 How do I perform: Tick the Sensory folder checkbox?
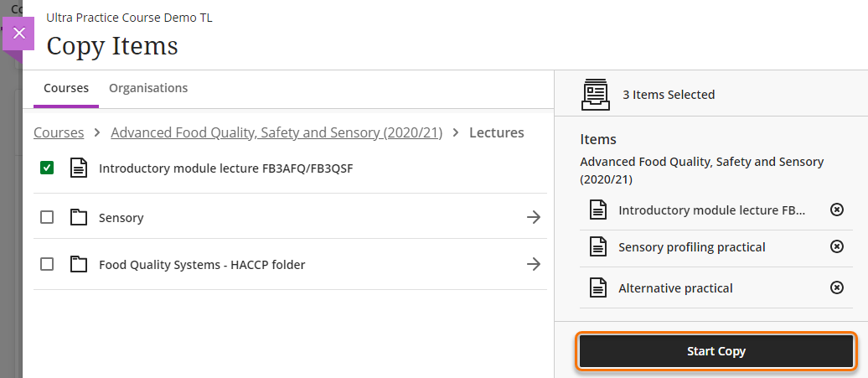[x=47, y=218]
